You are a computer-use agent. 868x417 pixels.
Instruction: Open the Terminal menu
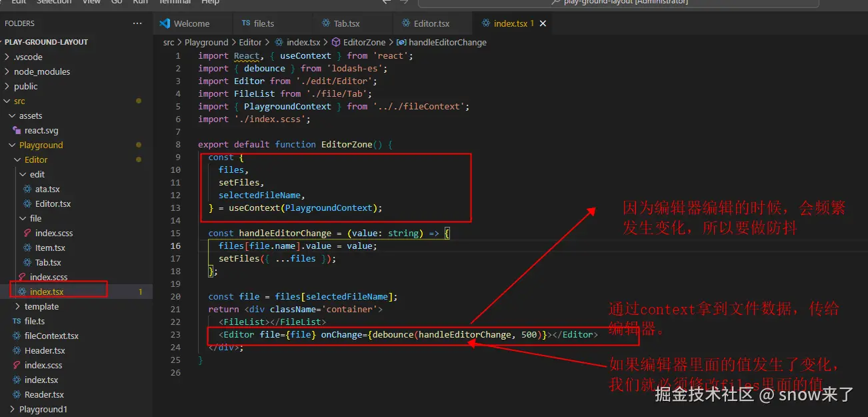173,2
